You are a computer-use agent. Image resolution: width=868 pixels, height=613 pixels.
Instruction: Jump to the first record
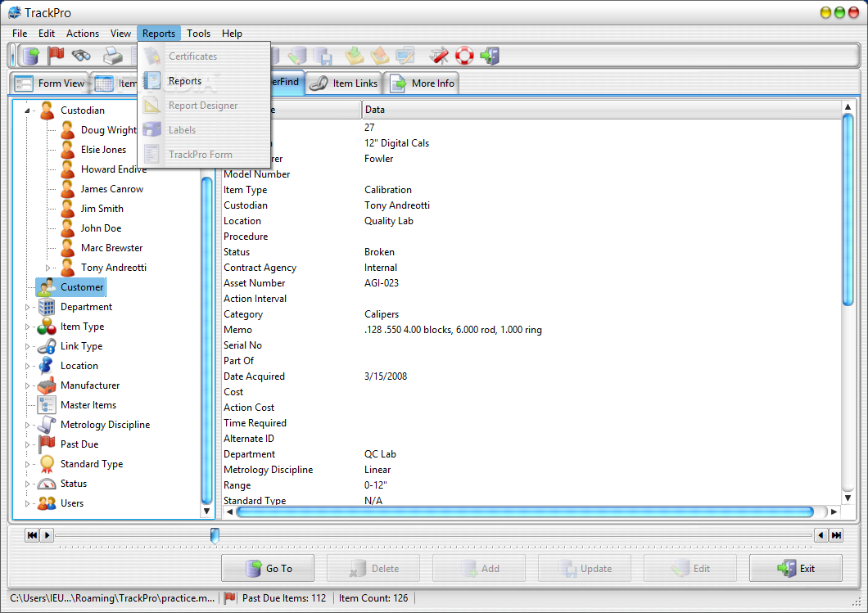pos(32,535)
